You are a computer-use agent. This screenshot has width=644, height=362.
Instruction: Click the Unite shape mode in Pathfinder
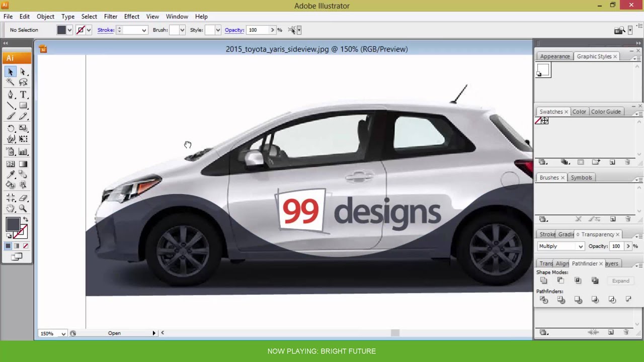point(543,281)
